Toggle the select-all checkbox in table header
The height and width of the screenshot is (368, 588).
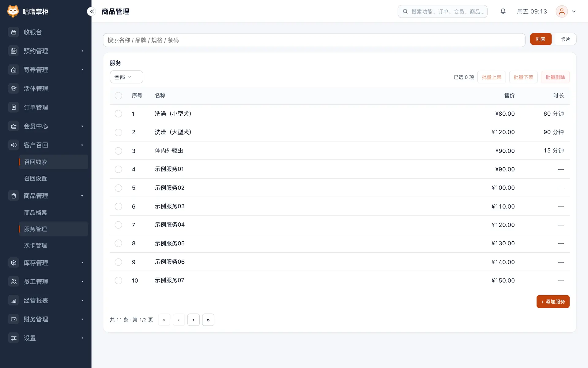point(118,96)
